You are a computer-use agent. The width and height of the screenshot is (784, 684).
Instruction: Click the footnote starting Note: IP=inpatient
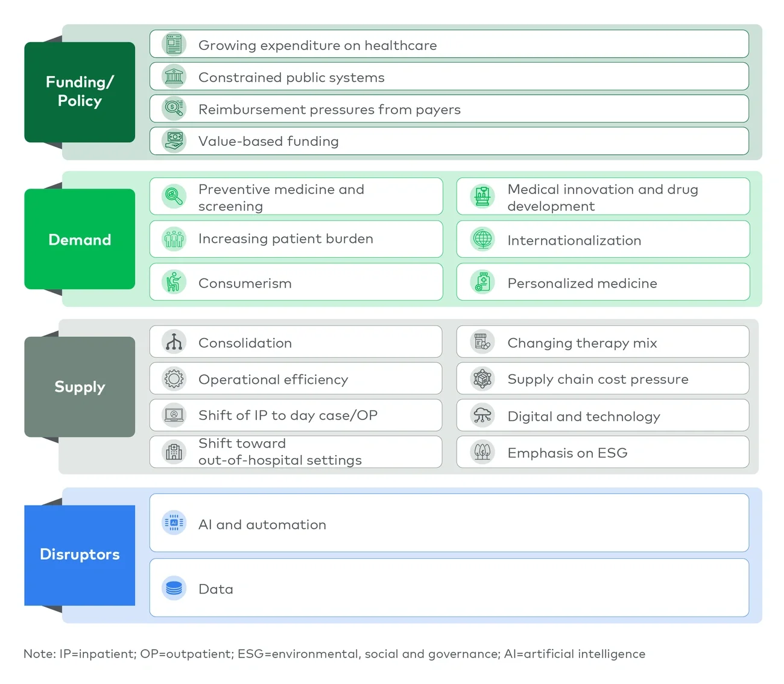(334, 654)
